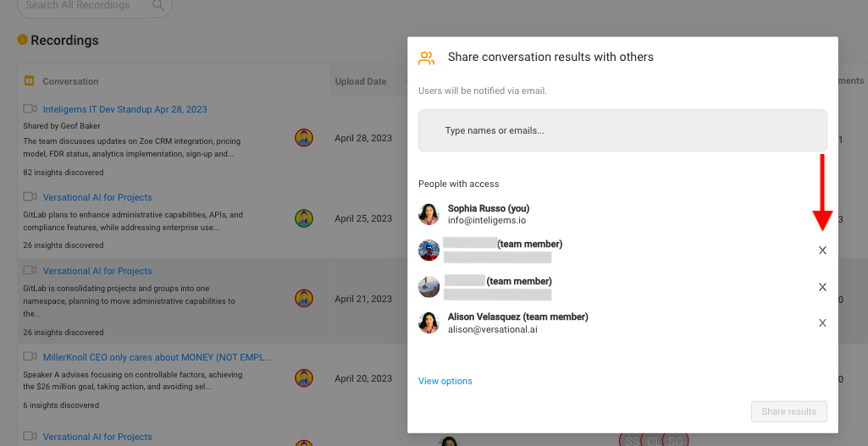
Task: Click the owner avatar on April 20 row
Action: click(x=304, y=378)
